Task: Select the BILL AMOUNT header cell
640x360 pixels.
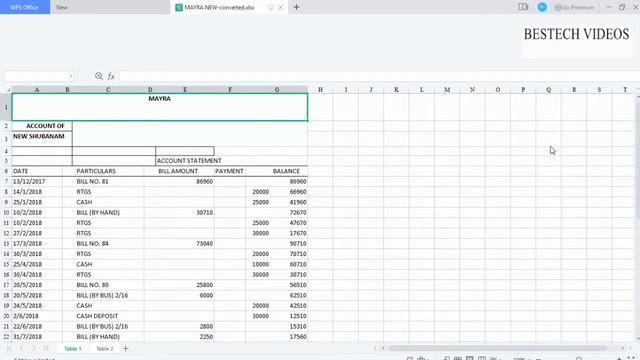Action: [179, 171]
